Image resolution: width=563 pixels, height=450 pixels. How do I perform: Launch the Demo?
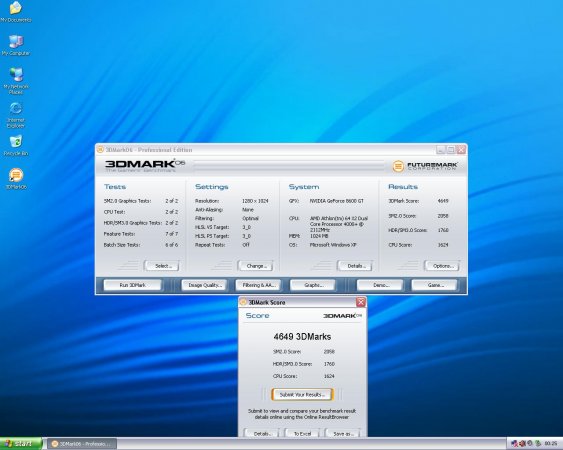380,285
